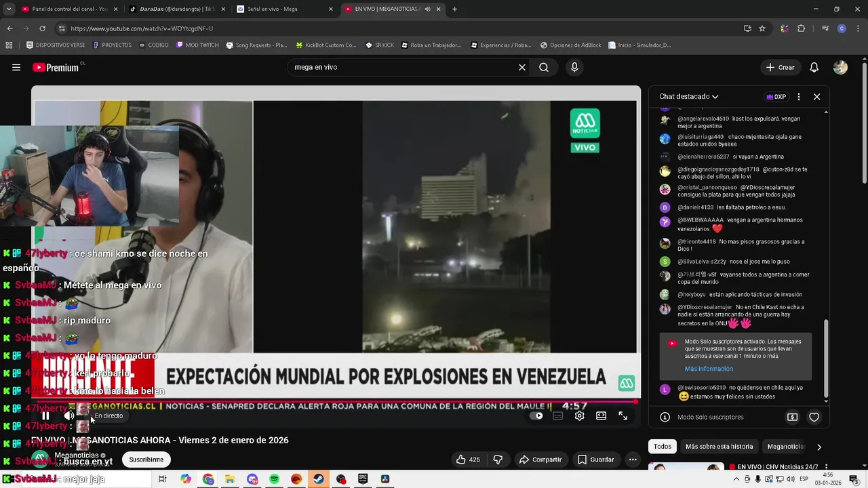
Task: Open the install app icon in address bar
Action: click(747, 28)
